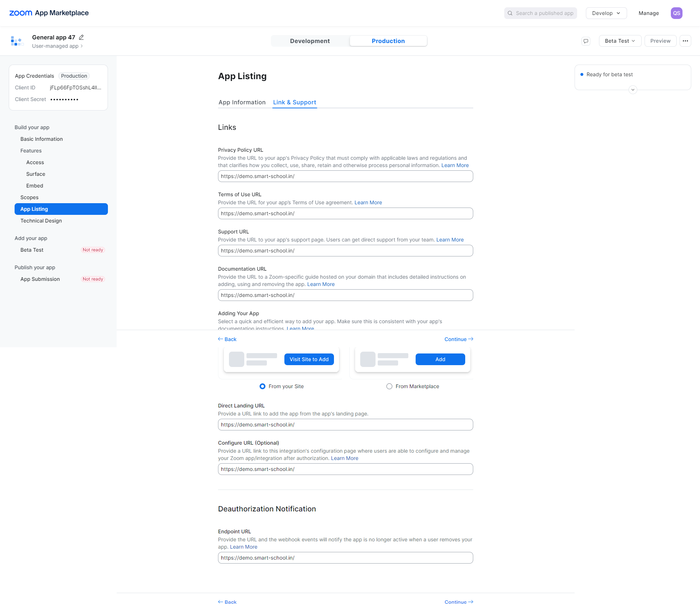700x611 pixels.
Task: Click the Privacy Policy URL input field
Action: [x=345, y=176]
